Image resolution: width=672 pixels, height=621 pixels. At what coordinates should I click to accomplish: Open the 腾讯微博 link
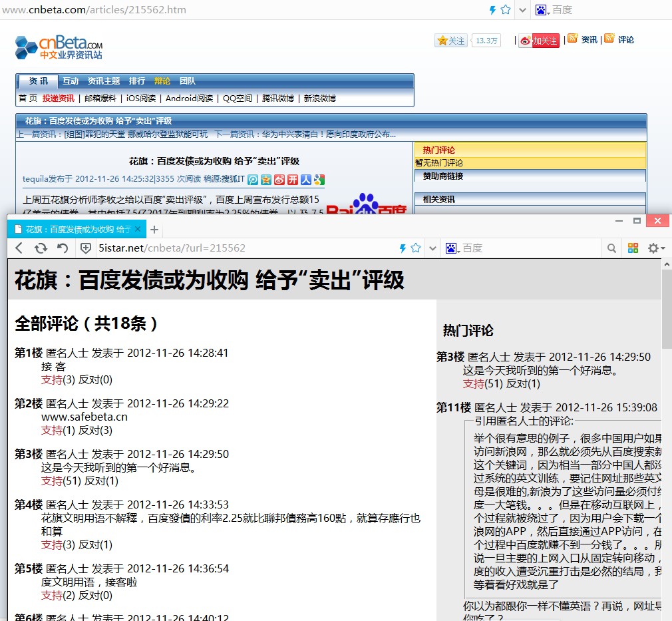pos(278,99)
